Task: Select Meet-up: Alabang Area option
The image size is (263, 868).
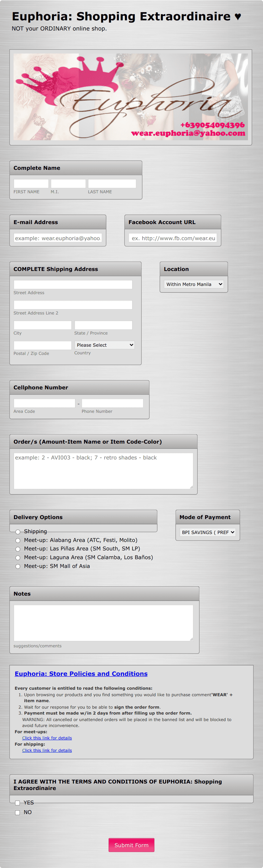Action: pyautogui.click(x=18, y=541)
